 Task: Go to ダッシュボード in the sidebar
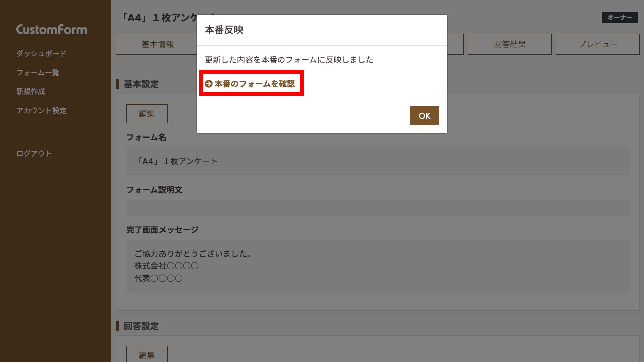tap(41, 54)
